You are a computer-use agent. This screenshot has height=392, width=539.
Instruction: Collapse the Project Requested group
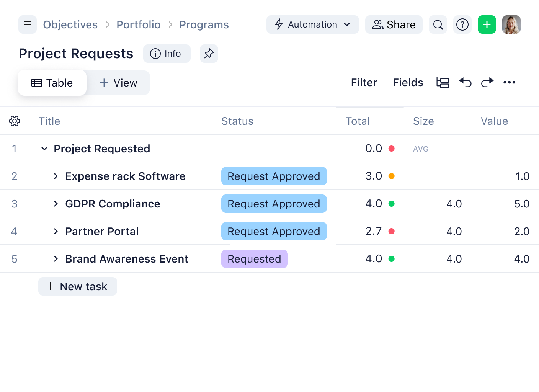coord(44,149)
